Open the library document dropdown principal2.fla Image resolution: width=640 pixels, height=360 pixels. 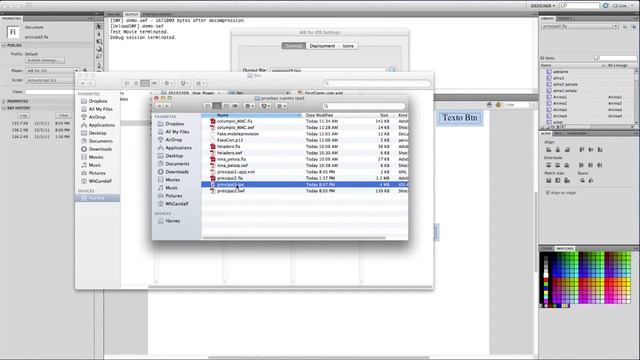pos(580,26)
